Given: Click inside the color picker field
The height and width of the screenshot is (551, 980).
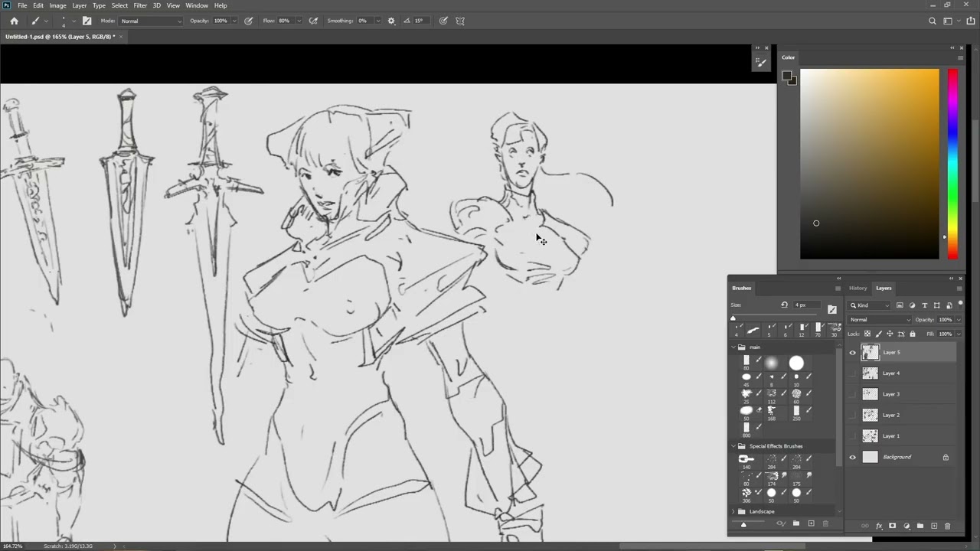Looking at the screenshot, I should point(869,164).
